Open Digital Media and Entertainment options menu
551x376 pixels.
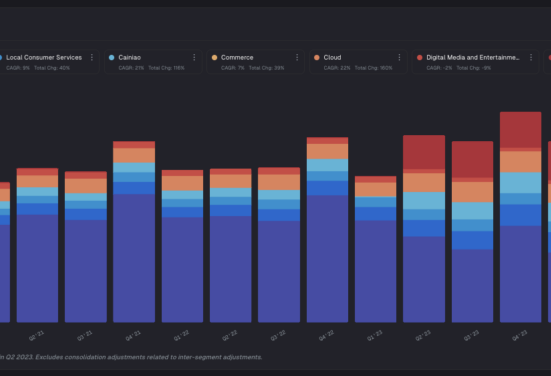pos(531,57)
